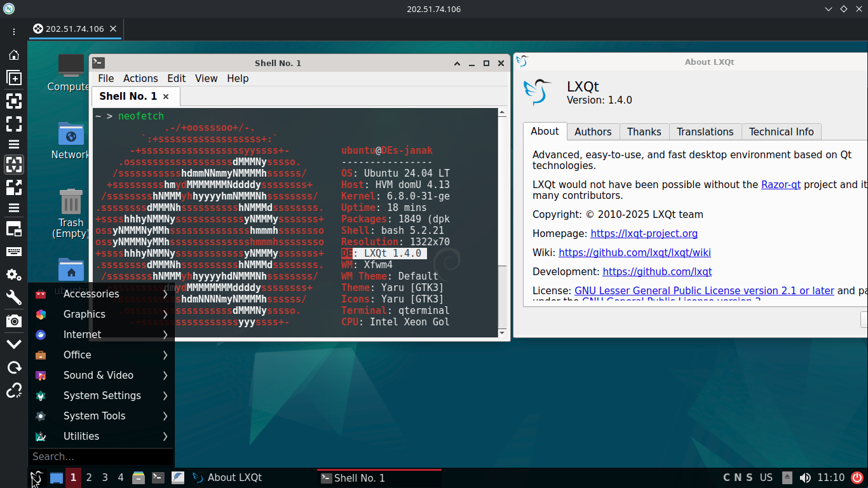Click the show desktop icon in taskbar
The height and width of the screenshot is (488, 868).
(57, 478)
